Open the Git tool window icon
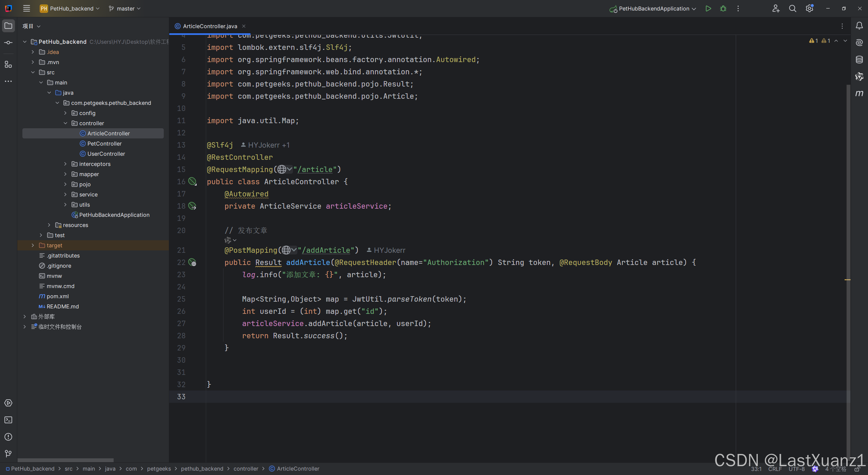 tap(8, 454)
